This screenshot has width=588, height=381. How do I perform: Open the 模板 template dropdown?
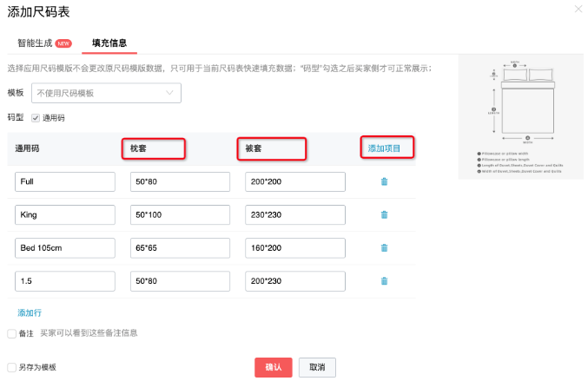[x=106, y=93]
